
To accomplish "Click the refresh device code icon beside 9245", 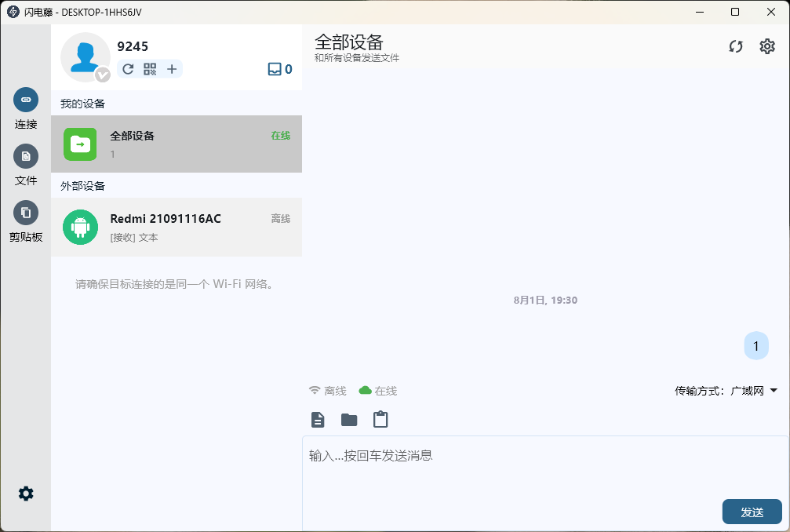I will tap(128, 69).
